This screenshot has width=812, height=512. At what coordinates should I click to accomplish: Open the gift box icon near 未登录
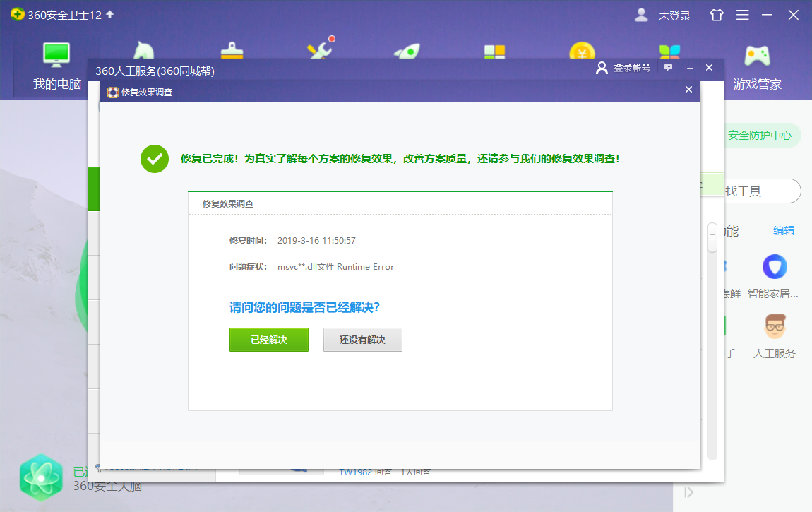click(x=716, y=15)
